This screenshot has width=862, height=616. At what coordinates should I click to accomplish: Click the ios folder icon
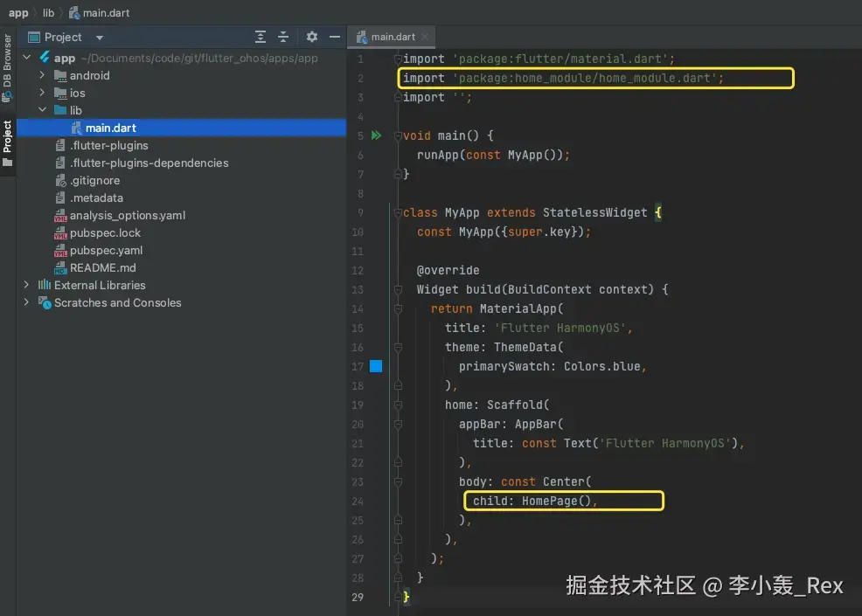(x=60, y=93)
